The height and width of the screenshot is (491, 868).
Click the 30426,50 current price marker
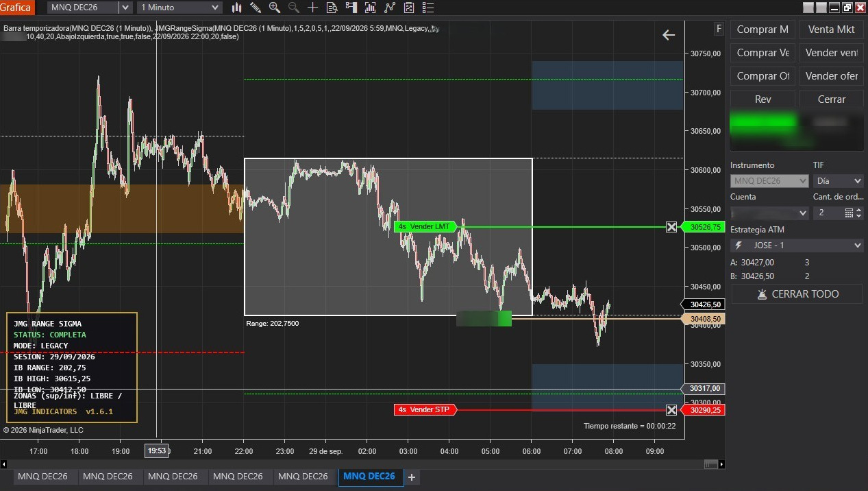coord(704,304)
